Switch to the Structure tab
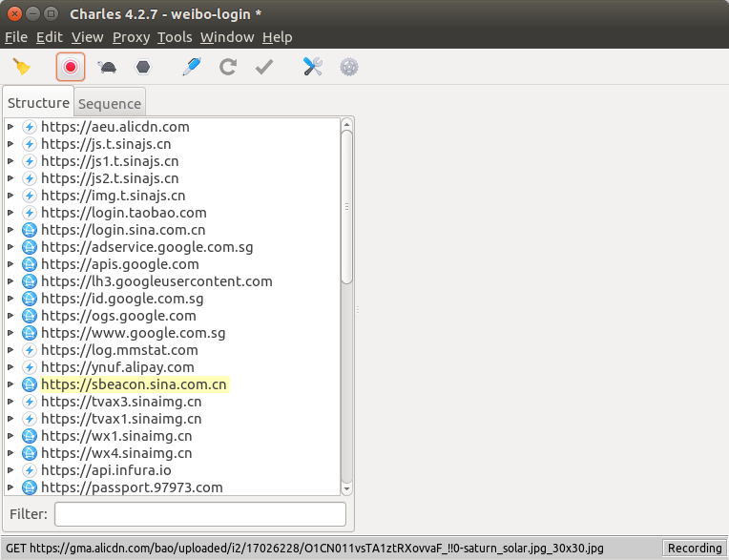This screenshot has width=729, height=560. click(38, 103)
